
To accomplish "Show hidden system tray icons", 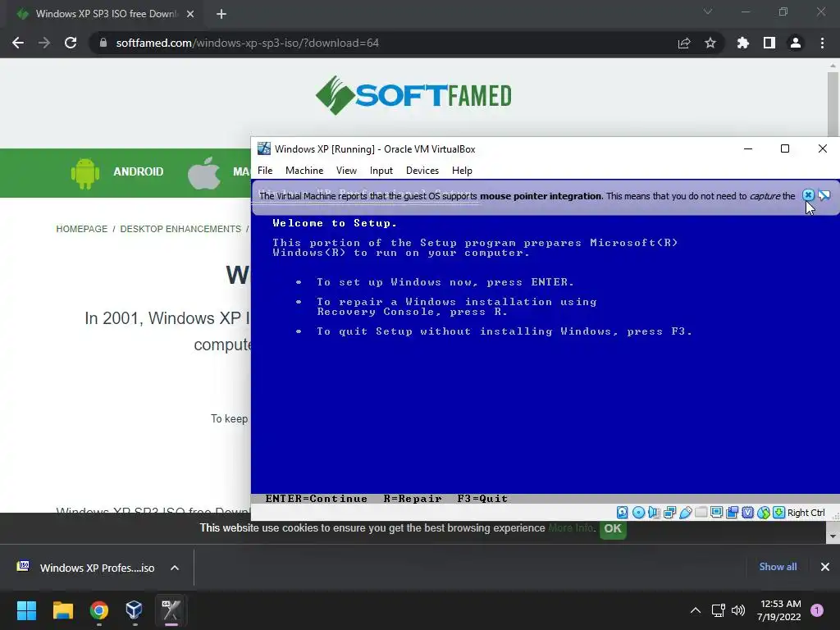I will tap(696, 610).
